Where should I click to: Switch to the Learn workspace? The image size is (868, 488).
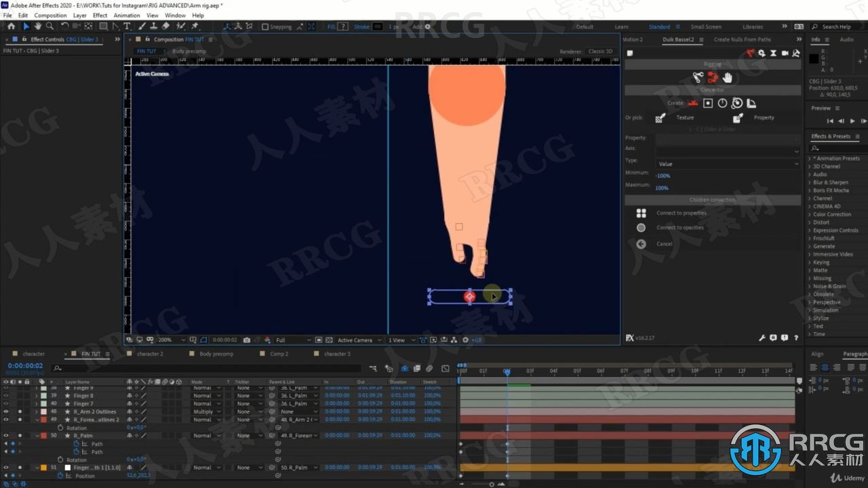(x=621, y=26)
